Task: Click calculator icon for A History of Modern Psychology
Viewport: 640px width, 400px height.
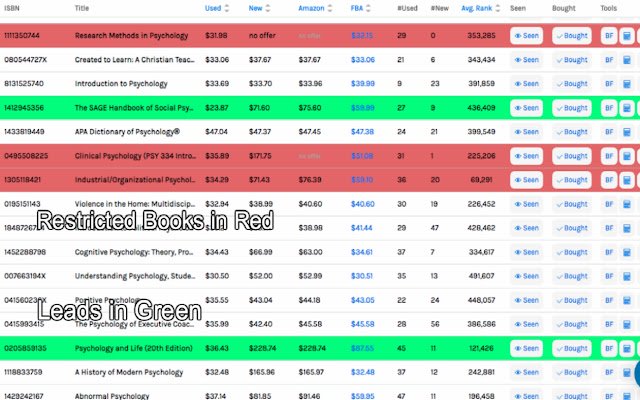Action: click(627, 372)
